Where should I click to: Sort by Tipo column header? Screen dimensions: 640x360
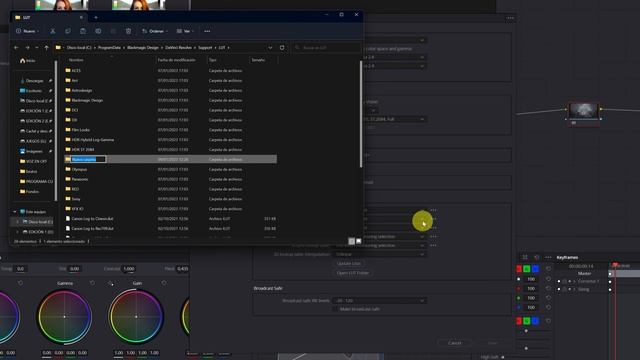coord(213,60)
